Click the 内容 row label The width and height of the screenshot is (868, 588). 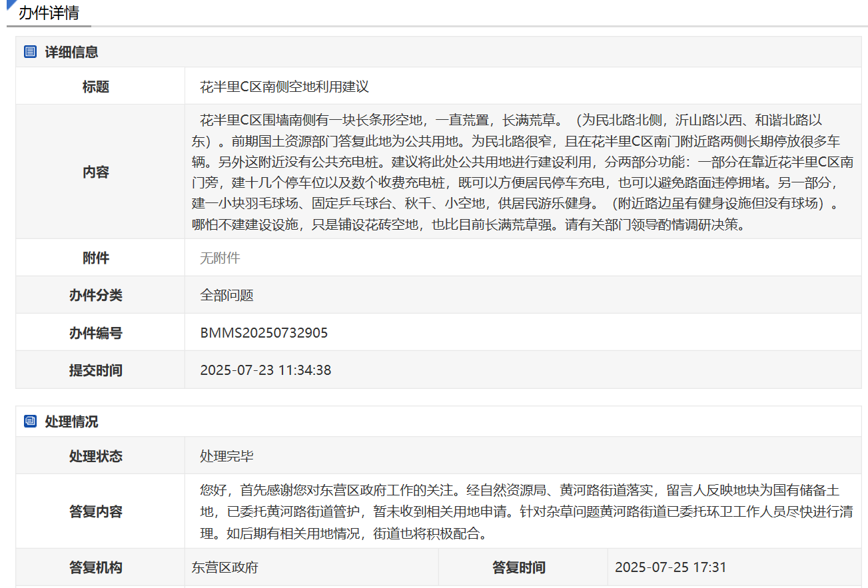click(96, 172)
